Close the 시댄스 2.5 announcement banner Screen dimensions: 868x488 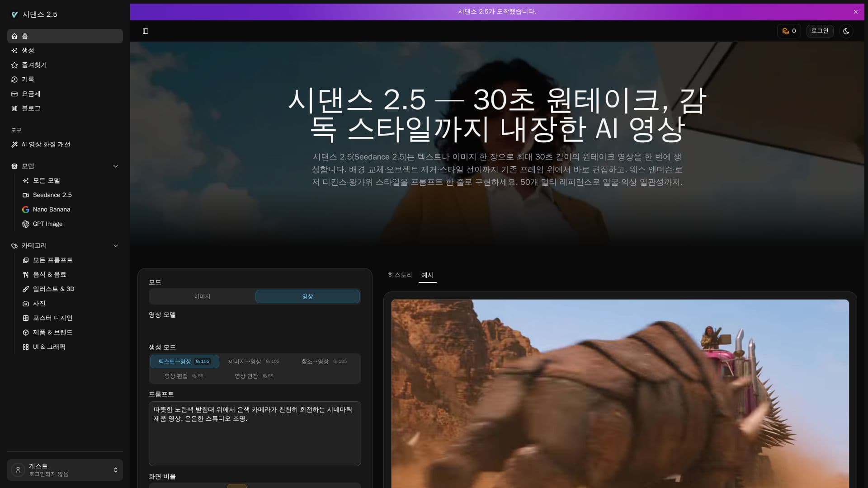[x=856, y=12]
